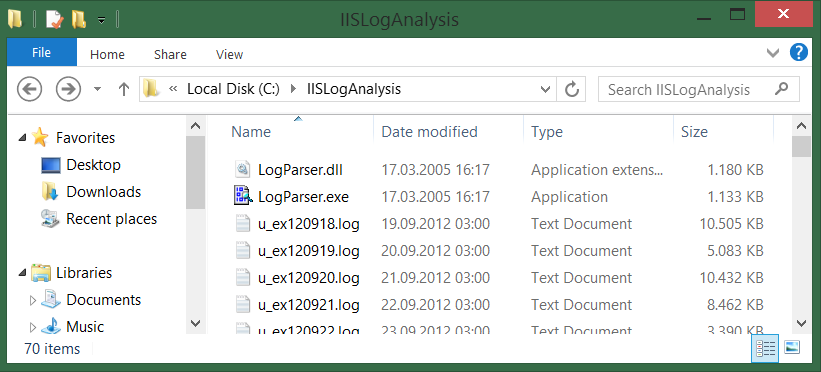Open the recent locations dropdown
The height and width of the screenshot is (372, 821).
coord(97,89)
